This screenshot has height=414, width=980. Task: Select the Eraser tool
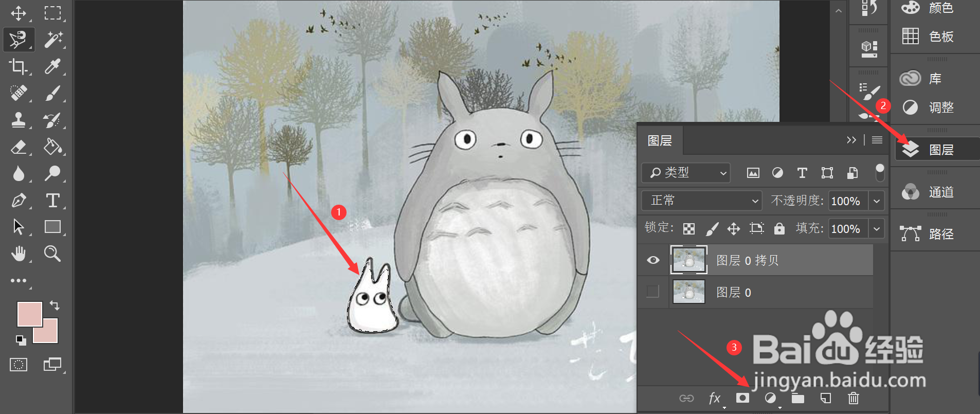pos(19,147)
